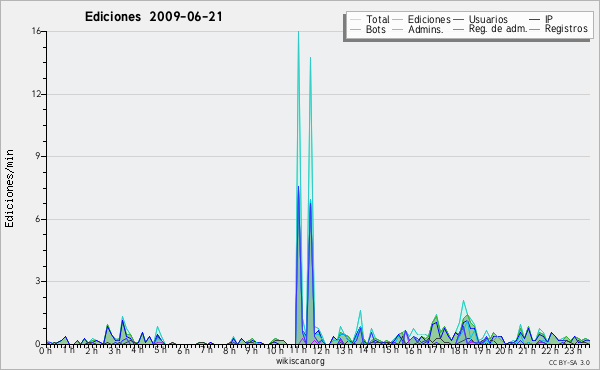Image resolution: width=600 pixels, height=370 pixels.
Task: Click the y-axis value 16
Action: coord(36,31)
